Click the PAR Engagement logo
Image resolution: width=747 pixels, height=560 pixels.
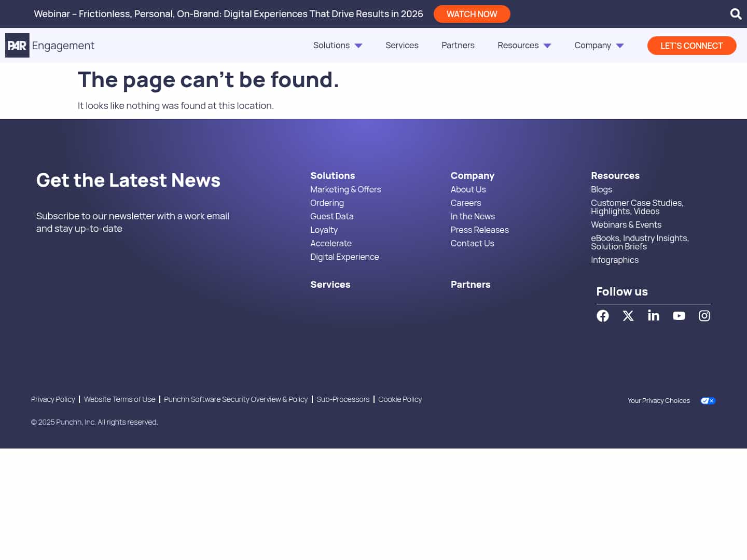[50, 46]
